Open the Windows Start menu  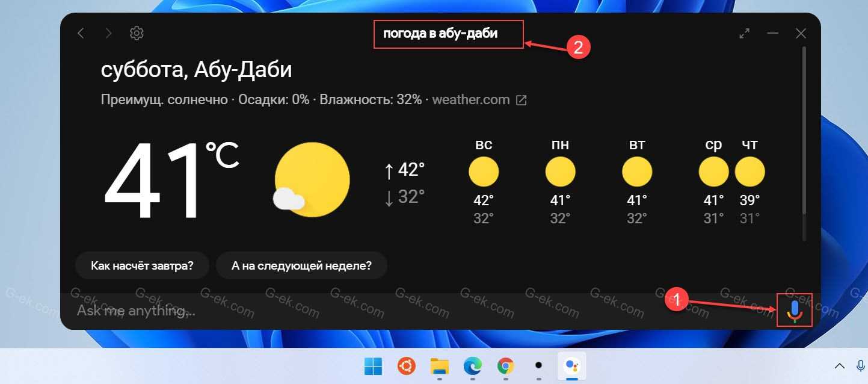373,365
